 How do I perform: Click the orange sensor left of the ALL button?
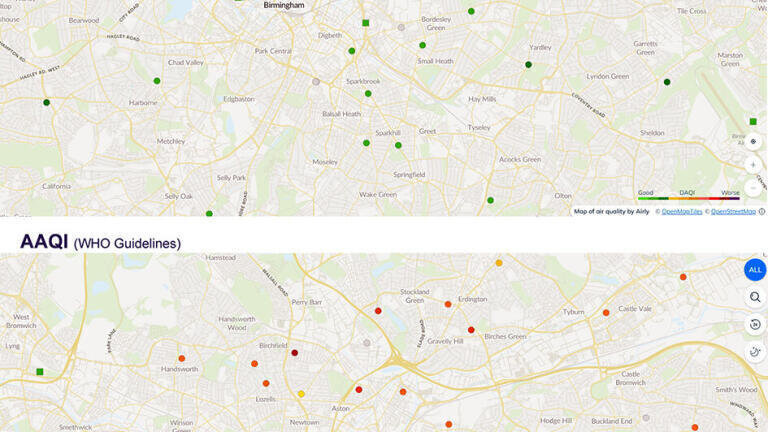[x=683, y=277]
